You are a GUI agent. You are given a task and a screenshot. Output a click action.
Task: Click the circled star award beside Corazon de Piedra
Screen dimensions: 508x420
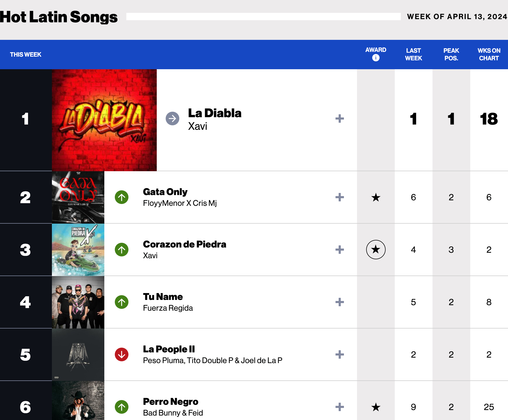click(x=376, y=250)
